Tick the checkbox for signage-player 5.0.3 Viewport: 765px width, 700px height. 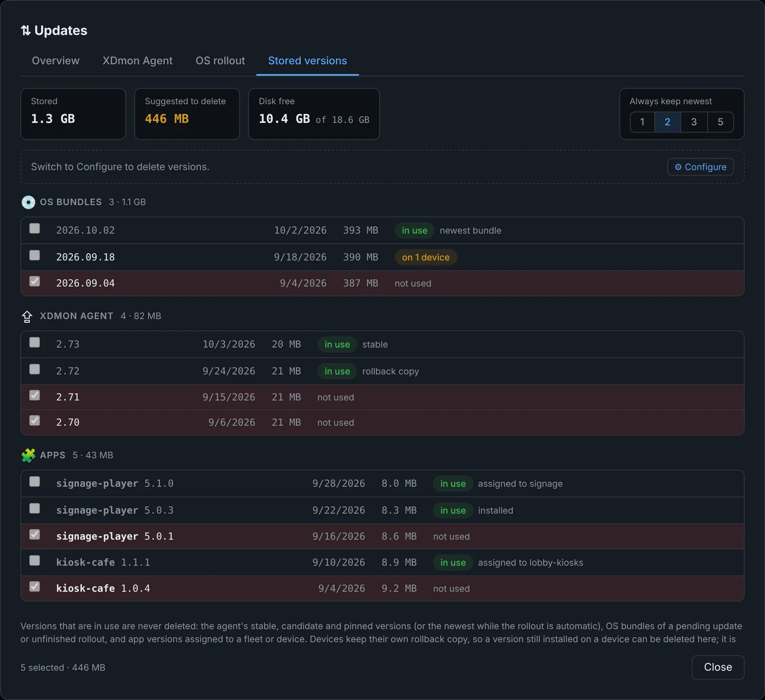[x=34, y=508]
